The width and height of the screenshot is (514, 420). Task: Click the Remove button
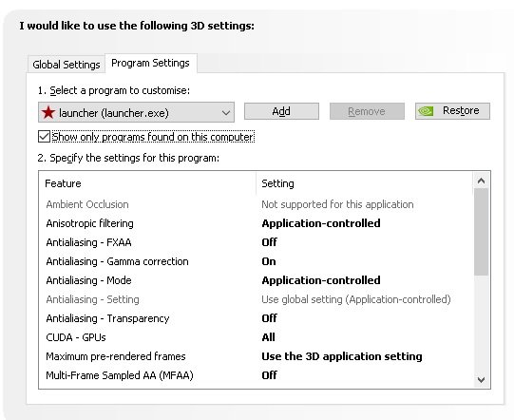pyautogui.click(x=367, y=111)
